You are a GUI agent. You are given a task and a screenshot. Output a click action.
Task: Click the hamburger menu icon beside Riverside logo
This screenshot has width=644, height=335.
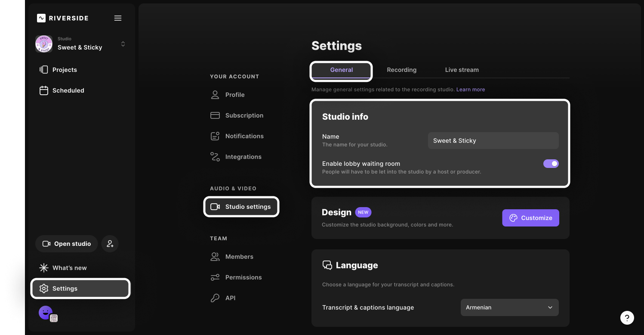click(118, 18)
